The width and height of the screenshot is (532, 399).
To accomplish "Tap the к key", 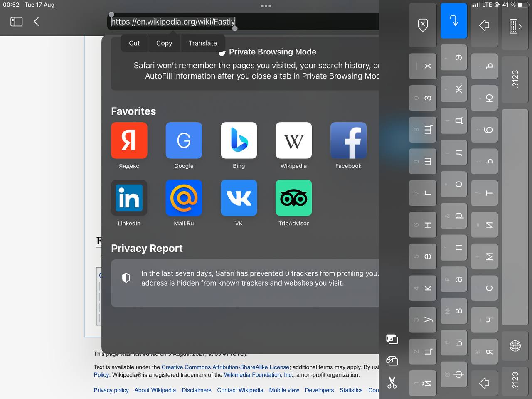I will click(423, 288).
